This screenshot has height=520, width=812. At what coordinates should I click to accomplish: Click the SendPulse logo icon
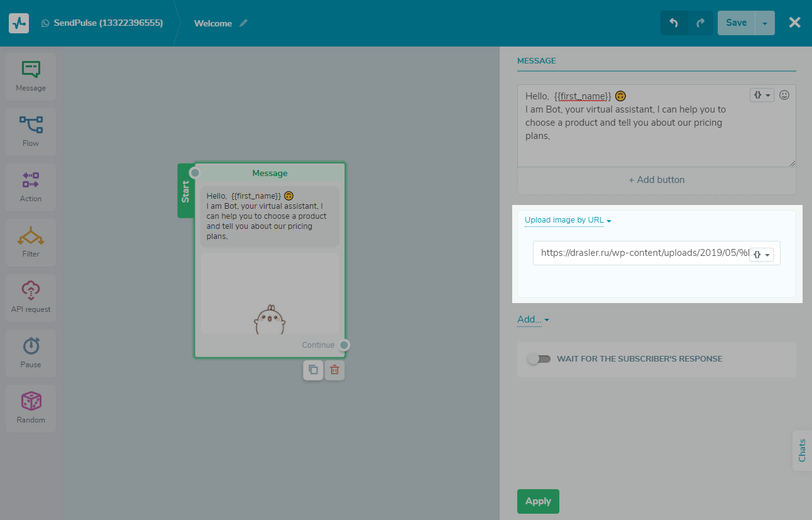coord(19,23)
